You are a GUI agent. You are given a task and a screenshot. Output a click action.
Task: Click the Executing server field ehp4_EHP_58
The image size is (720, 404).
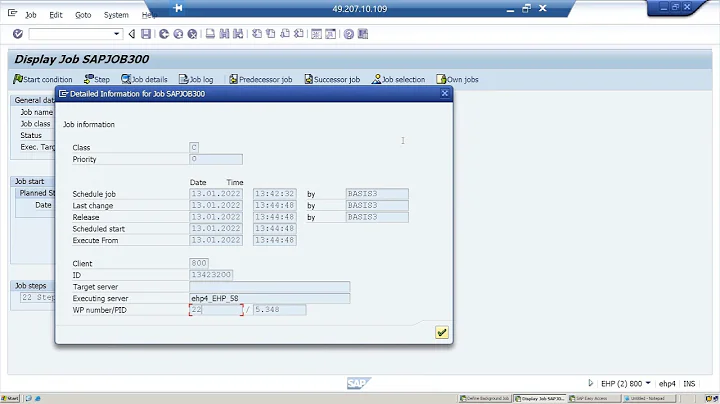(270, 298)
